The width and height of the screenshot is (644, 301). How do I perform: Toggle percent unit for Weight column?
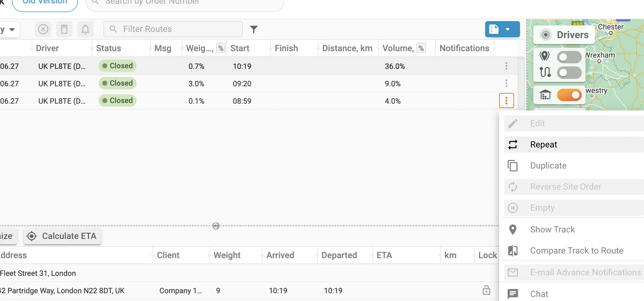click(x=221, y=48)
